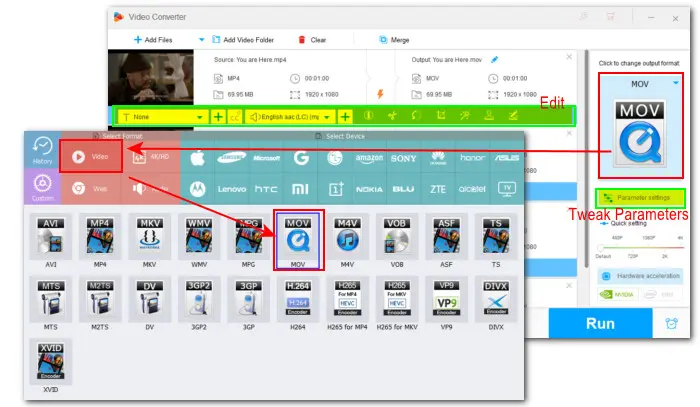Click the video preview thumbnail
The height and width of the screenshot is (407, 700).
point(151,77)
